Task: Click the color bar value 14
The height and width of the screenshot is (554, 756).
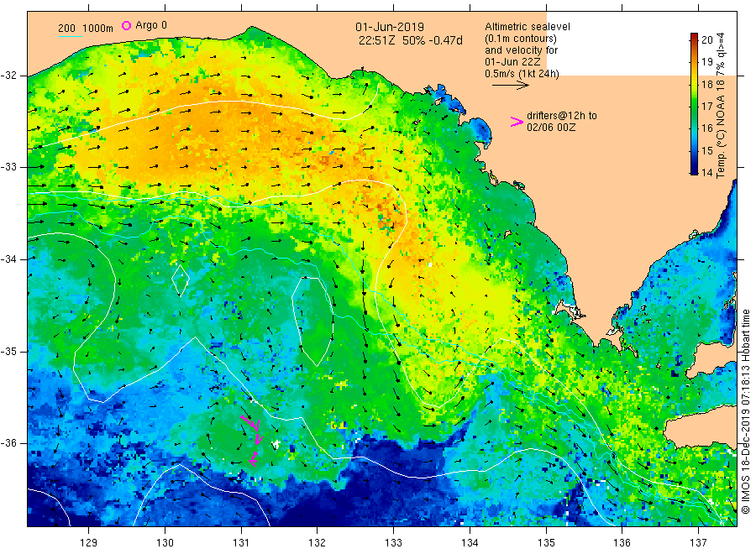Action: click(707, 172)
